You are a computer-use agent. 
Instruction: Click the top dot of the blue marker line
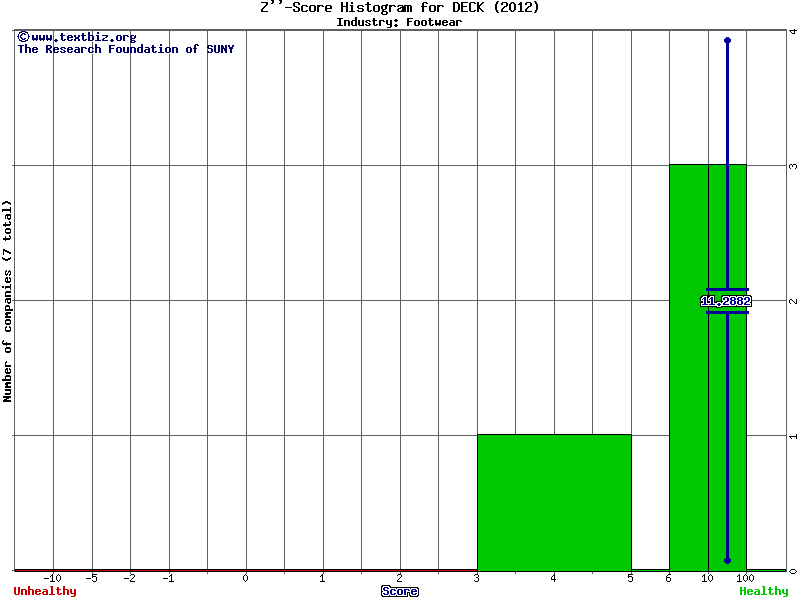coord(727,41)
